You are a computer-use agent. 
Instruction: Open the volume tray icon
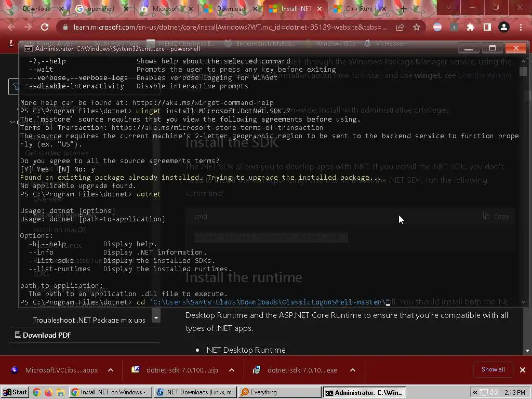coord(494,393)
